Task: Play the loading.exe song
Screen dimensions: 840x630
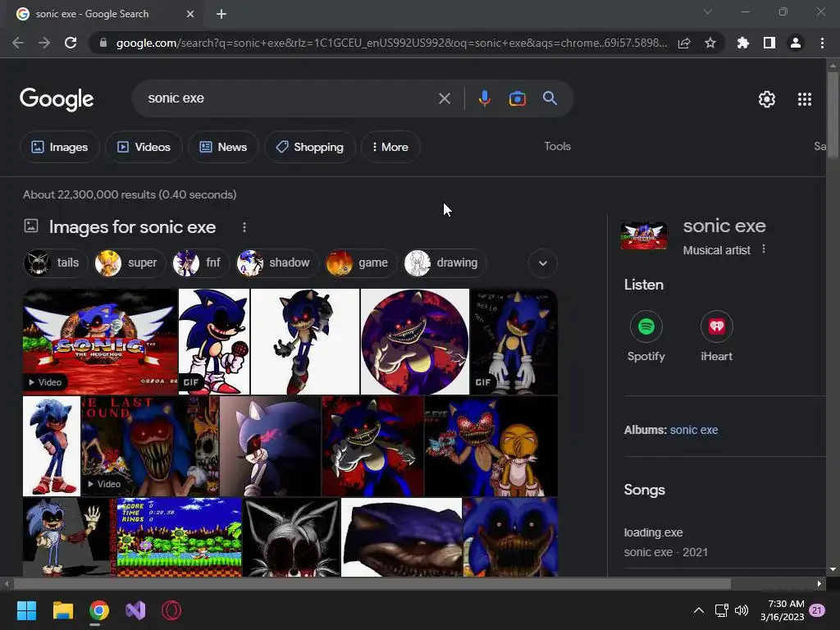Action: pos(653,532)
